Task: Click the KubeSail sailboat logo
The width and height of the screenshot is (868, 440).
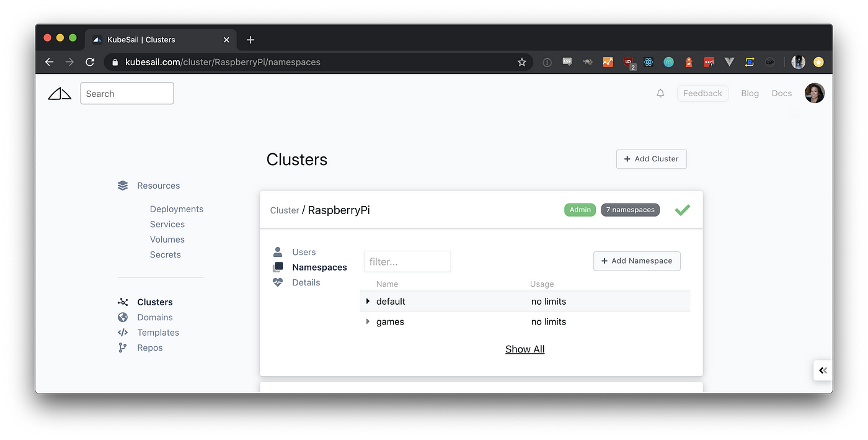Action: [x=60, y=93]
